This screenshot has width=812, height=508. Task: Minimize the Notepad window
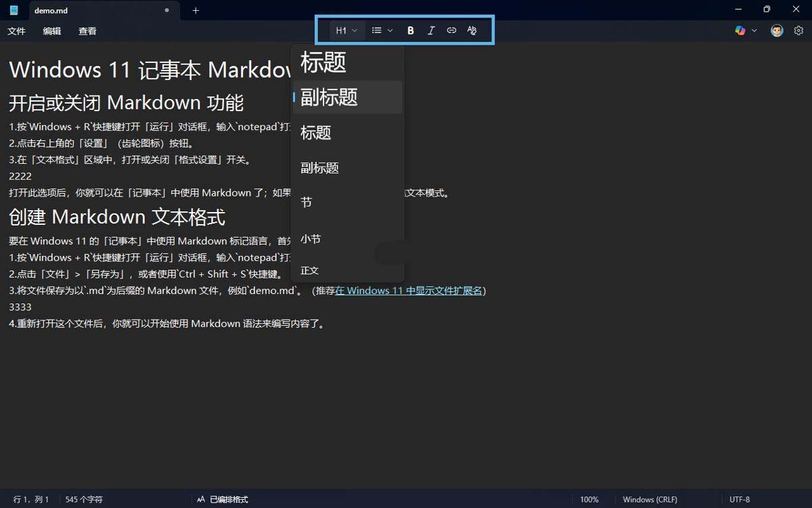point(738,9)
